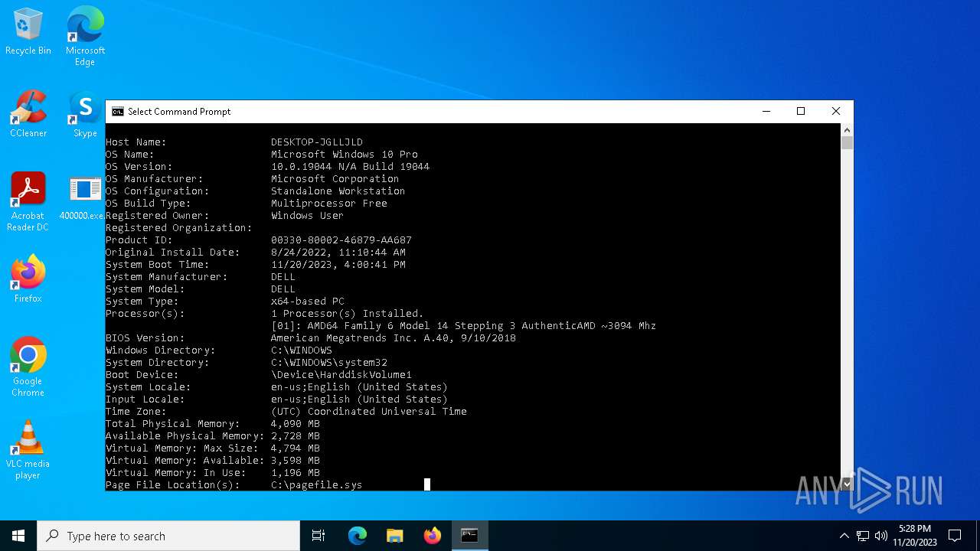Image resolution: width=980 pixels, height=551 pixels.
Task: Click Virtual Memory Max Size 4,794 MB value
Action: click(296, 448)
